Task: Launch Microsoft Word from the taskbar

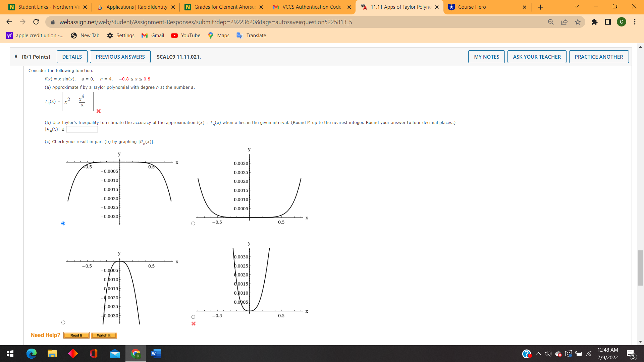Action: pos(156,353)
